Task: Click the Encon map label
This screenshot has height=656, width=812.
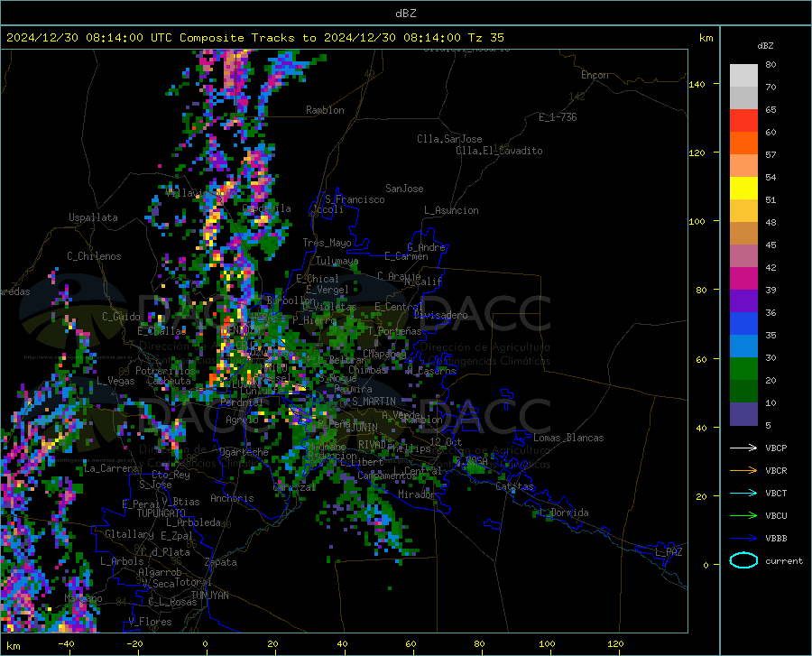Action: tap(595, 75)
